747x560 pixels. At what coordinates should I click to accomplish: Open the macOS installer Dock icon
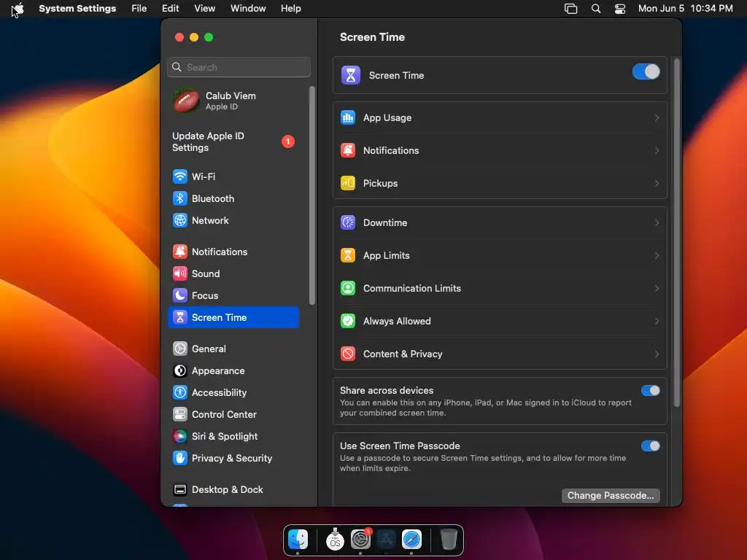[x=335, y=540]
